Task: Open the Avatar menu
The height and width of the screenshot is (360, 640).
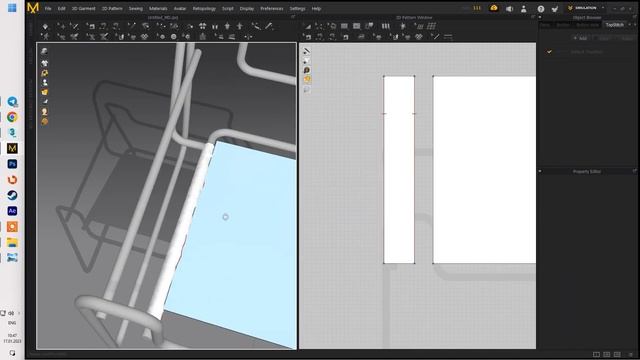Action: click(180, 9)
